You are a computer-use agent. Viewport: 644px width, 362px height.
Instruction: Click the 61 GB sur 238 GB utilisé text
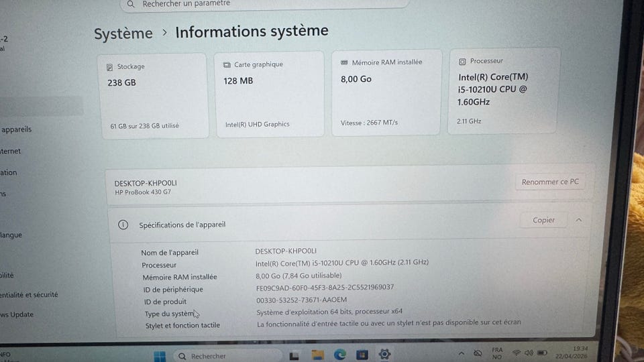pyautogui.click(x=145, y=126)
